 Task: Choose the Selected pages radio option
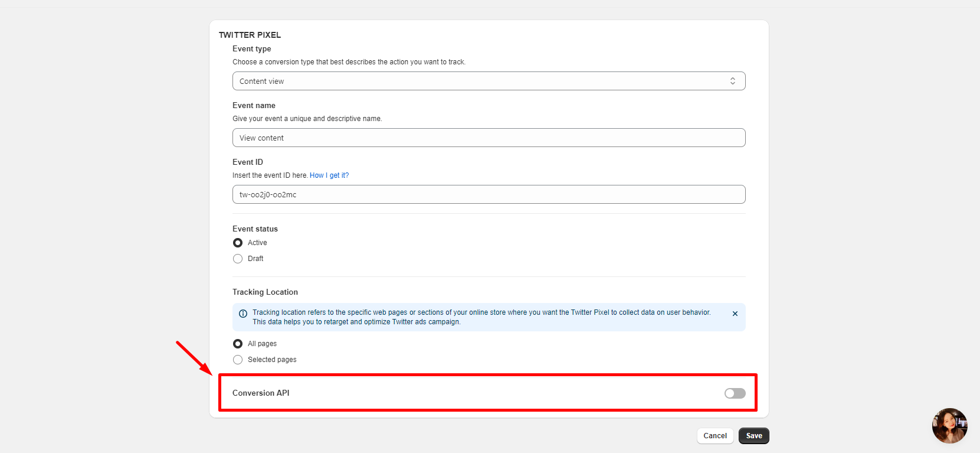click(238, 360)
